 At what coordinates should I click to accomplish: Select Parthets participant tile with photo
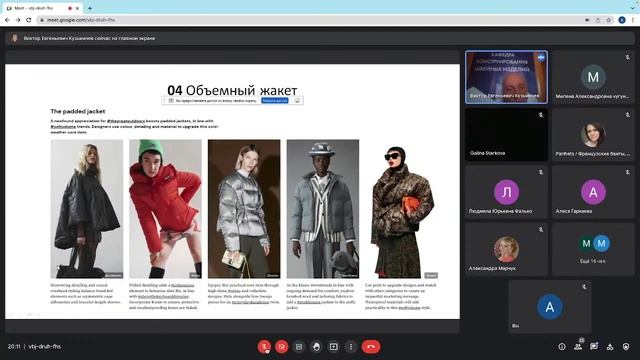click(593, 135)
